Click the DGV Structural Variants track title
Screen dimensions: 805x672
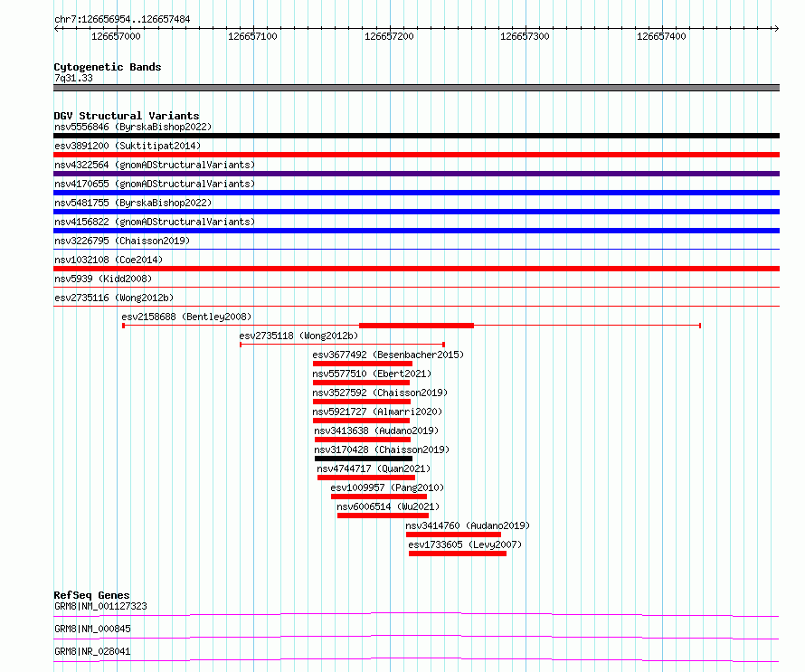[127, 116]
